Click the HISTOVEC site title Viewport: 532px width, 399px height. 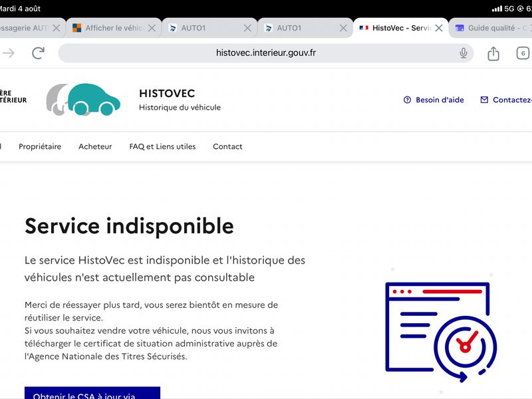(167, 93)
